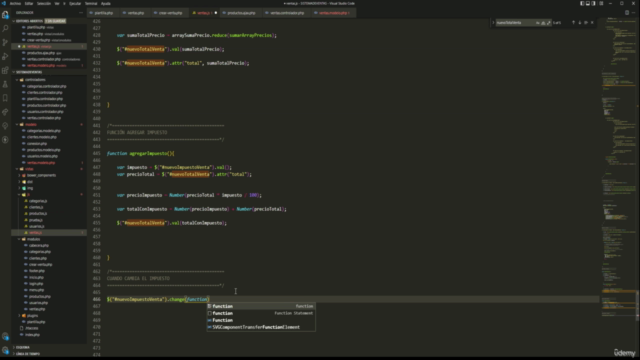Go to next match in find widget
The width and height of the screenshot is (640, 360).
(580, 23)
